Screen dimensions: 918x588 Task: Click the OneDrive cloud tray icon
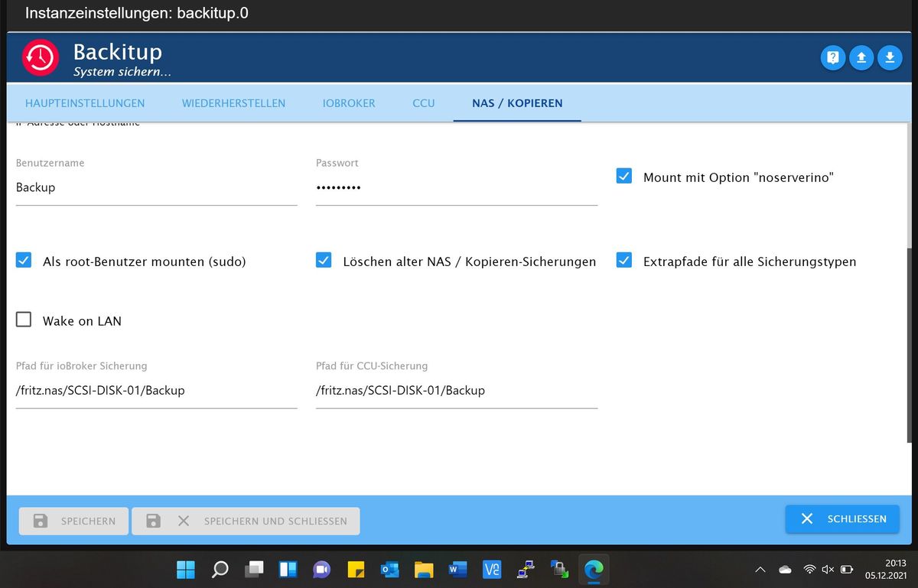tap(785, 570)
